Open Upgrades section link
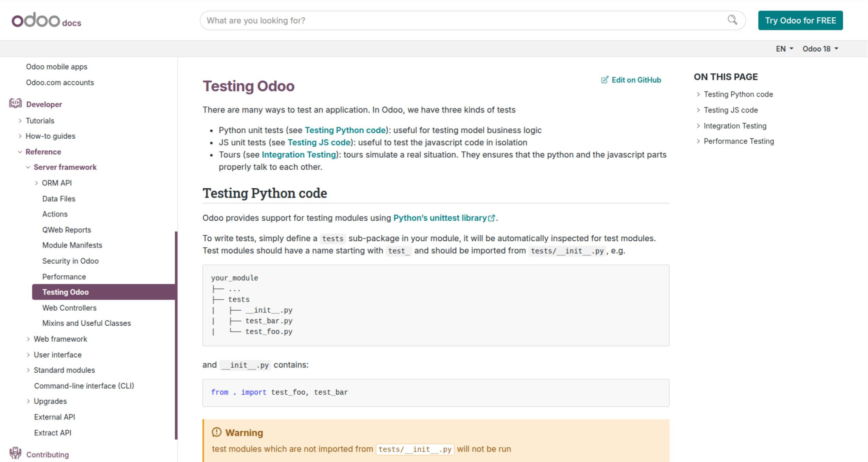 [50, 401]
